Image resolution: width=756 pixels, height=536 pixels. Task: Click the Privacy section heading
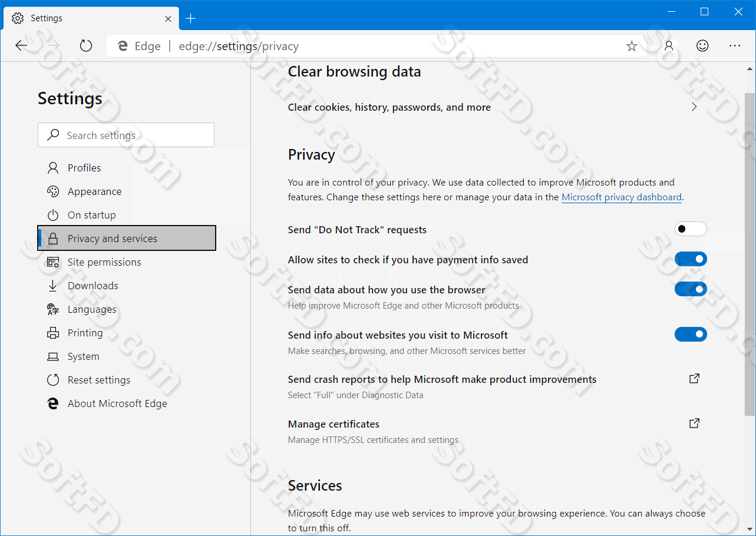coord(311,155)
